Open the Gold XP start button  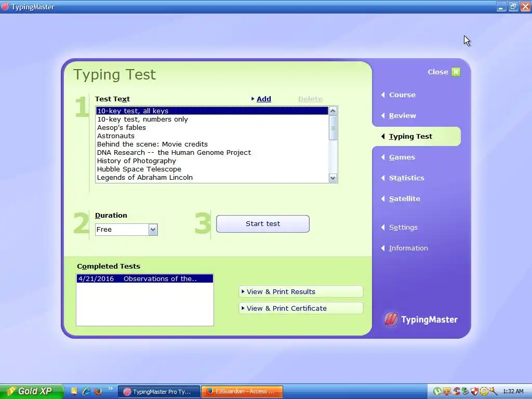(x=32, y=391)
